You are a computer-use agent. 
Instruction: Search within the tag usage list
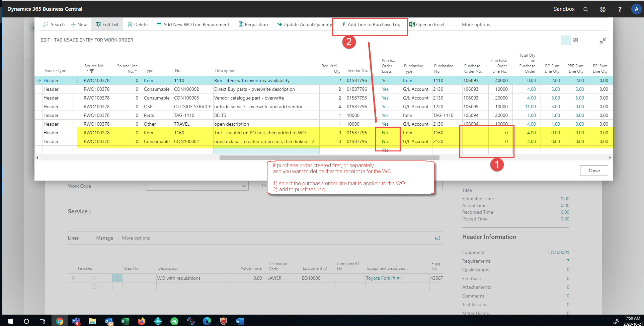coord(54,24)
